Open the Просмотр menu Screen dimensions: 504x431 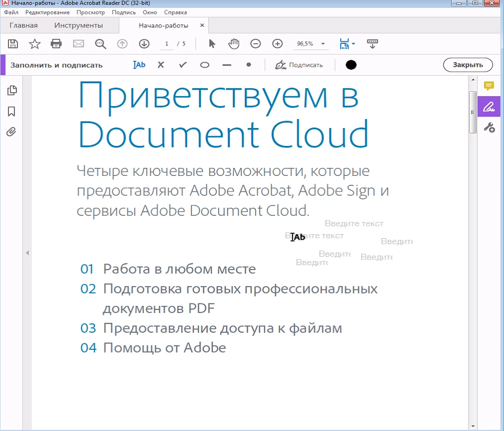pyautogui.click(x=91, y=12)
